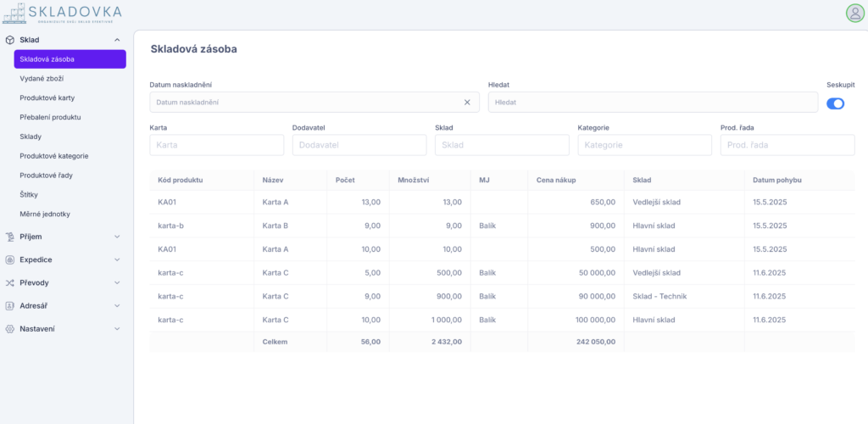Collapse the Sklad menu section
Image resolution: width=868 pixels, height=424 pixels.
[117, 40]
